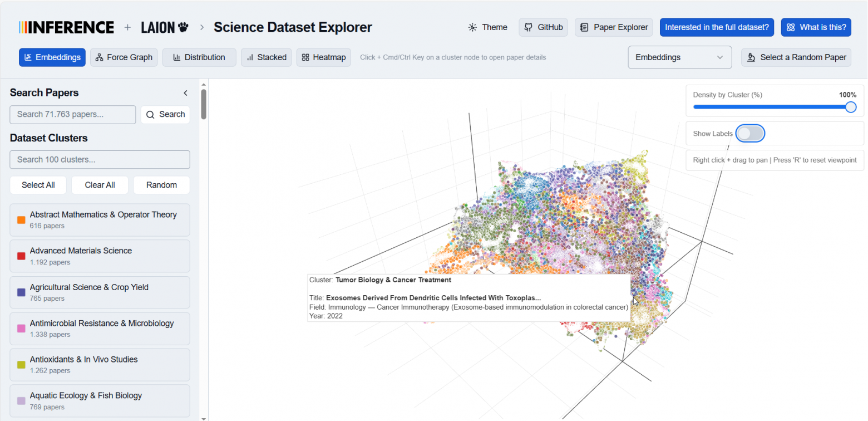The image size is (868, 421).
Task: Click the INFERENCE logo
Action: 66,27
